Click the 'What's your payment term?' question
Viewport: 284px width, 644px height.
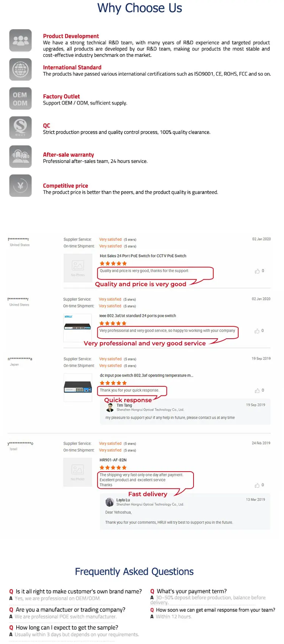[192, 591]
